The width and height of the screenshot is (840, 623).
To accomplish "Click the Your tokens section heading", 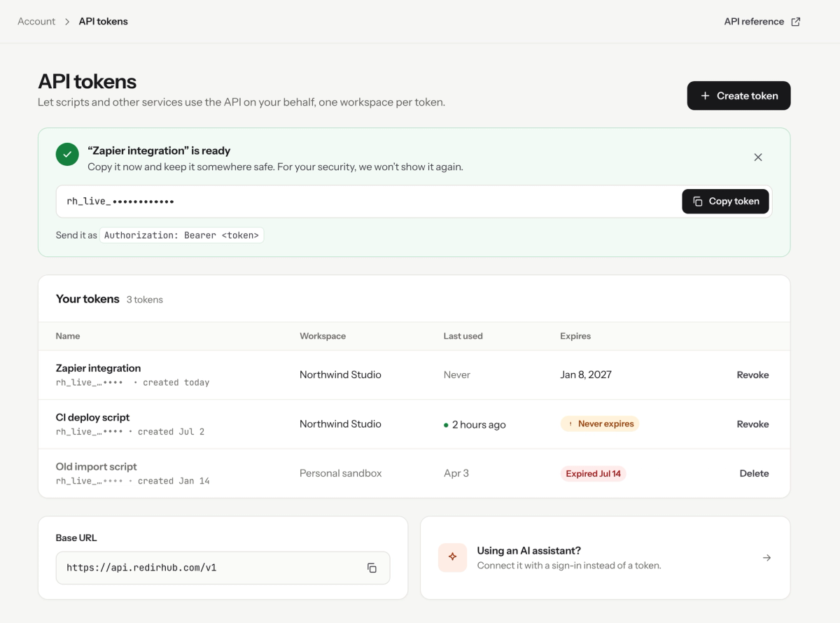I will (87, 299).
